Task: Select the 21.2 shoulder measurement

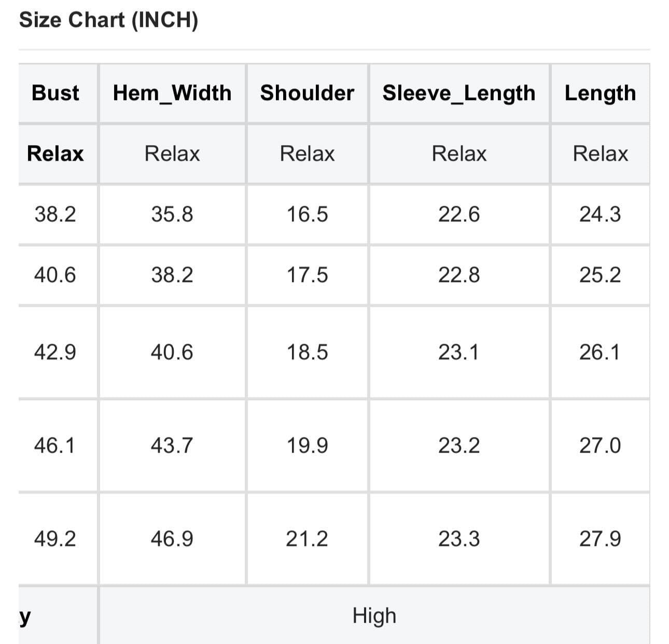Action: tap(307, 539)
